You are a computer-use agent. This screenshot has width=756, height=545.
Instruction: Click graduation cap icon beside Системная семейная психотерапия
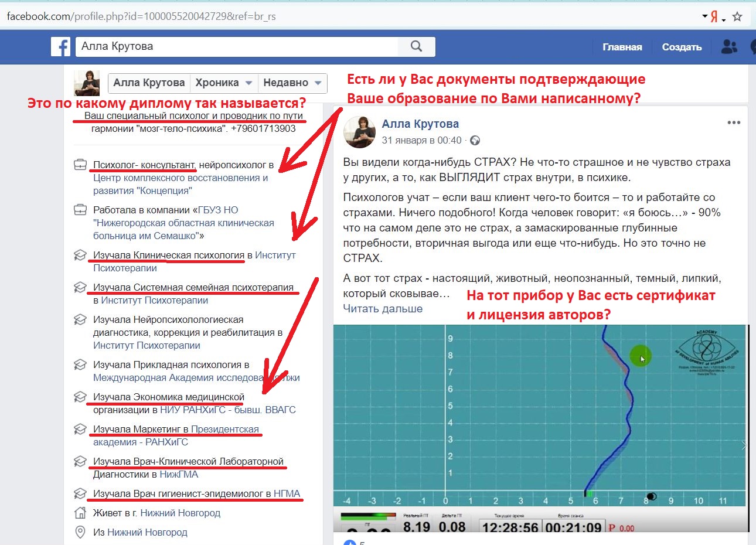click(x=80, y=287)
